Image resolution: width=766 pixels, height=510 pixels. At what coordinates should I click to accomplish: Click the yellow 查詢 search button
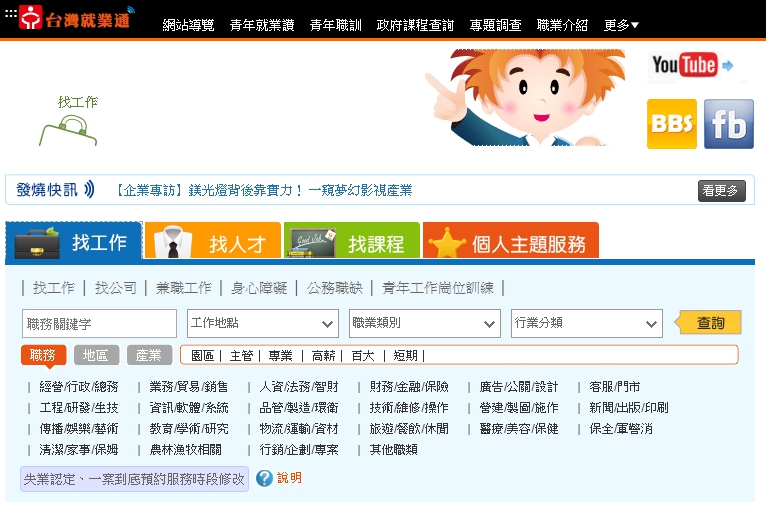tap(708, 323)
